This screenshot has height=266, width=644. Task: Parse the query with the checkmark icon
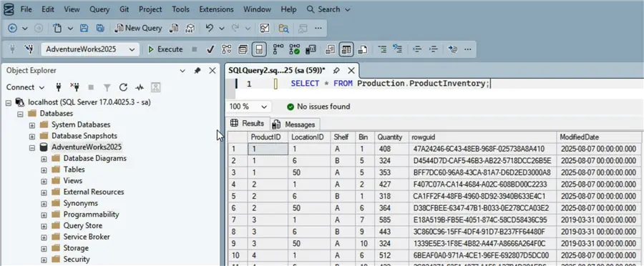point(210,49)
